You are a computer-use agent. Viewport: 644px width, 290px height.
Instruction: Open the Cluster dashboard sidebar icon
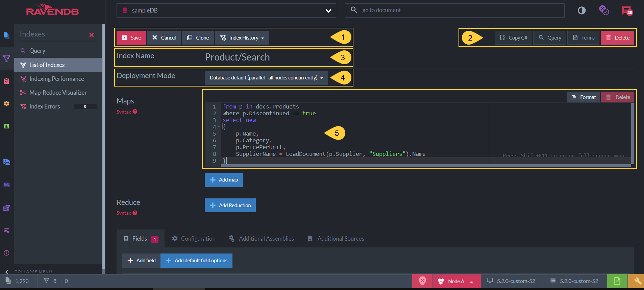pos(6,208)
